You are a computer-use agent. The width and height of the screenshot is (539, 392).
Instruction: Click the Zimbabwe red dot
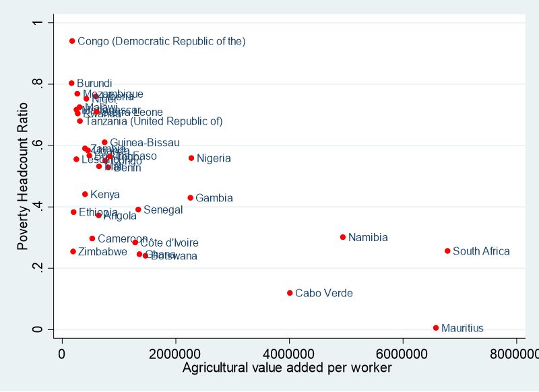tap(73, 251)
